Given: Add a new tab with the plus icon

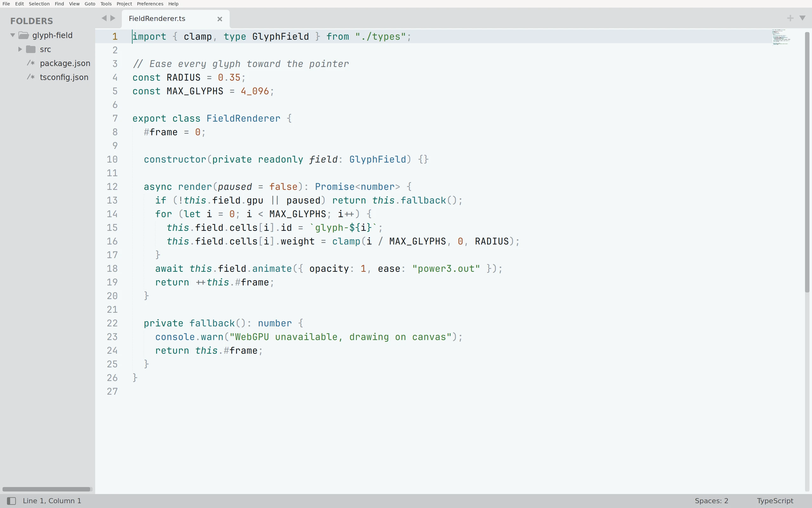Looking at the screenshot, I should (790, 18).
